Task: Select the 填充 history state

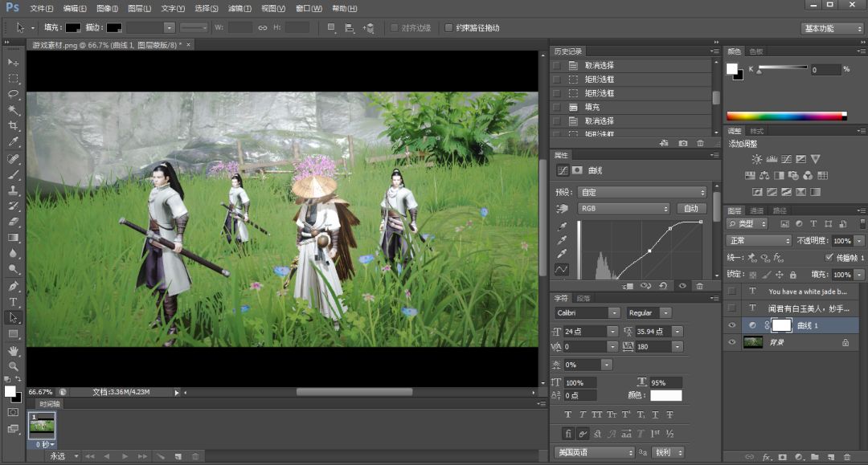Action: coord(592,108)
